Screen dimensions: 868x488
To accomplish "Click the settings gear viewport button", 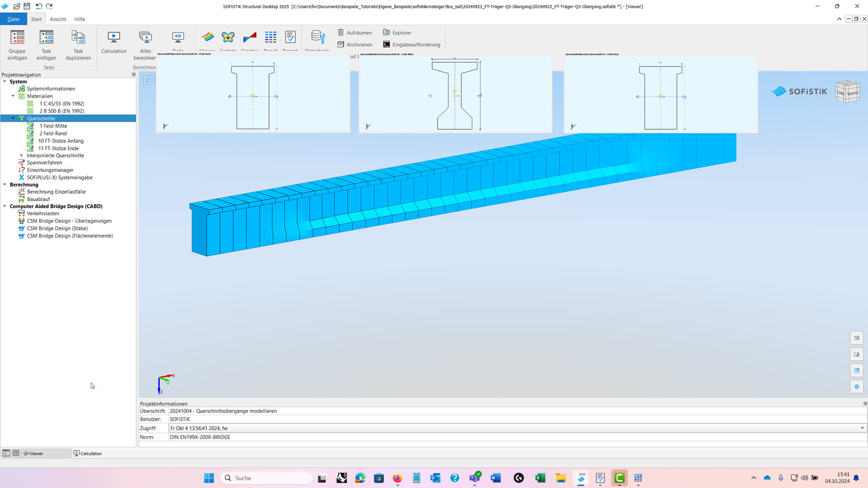I will click(857, 387).
